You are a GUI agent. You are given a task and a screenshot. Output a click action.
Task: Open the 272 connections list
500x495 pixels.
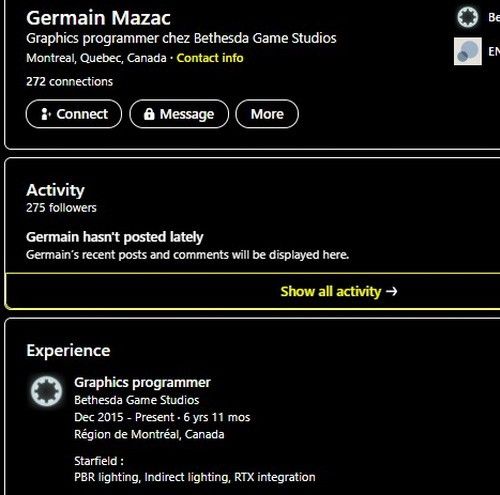click(x=70, y=82)
